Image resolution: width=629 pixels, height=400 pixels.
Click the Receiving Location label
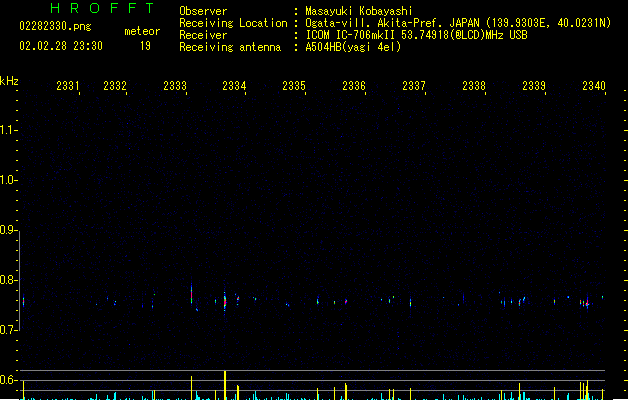pyautogui.click(x=233, y=23)
